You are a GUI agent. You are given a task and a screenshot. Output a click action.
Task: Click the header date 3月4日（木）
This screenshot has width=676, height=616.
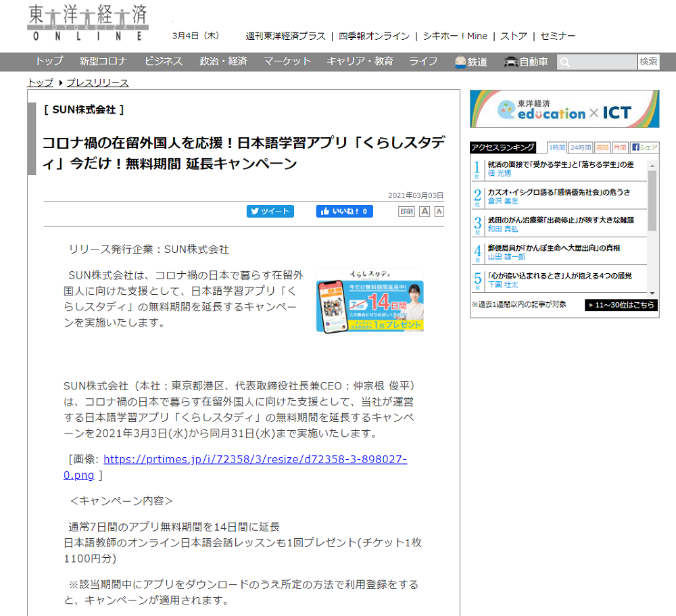point(195,36)
